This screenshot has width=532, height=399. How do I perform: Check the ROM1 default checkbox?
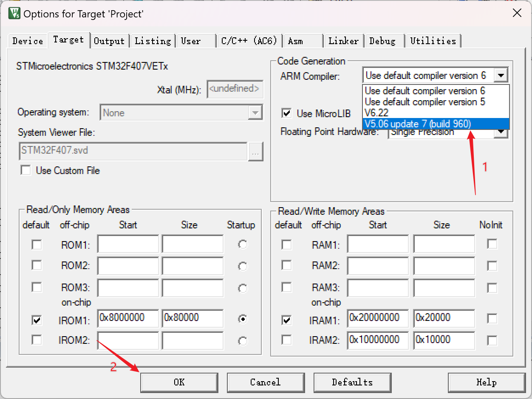coord(37,244)
